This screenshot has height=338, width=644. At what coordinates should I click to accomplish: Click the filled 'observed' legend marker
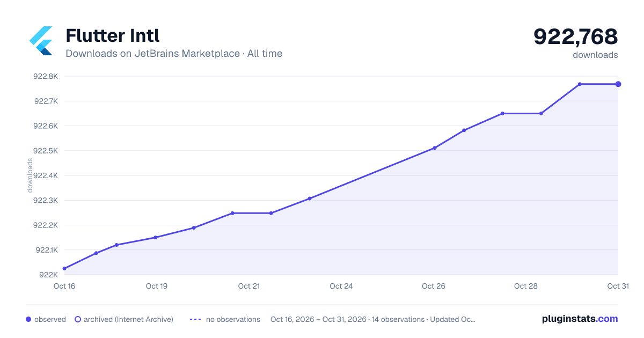[x=28, y=319]
